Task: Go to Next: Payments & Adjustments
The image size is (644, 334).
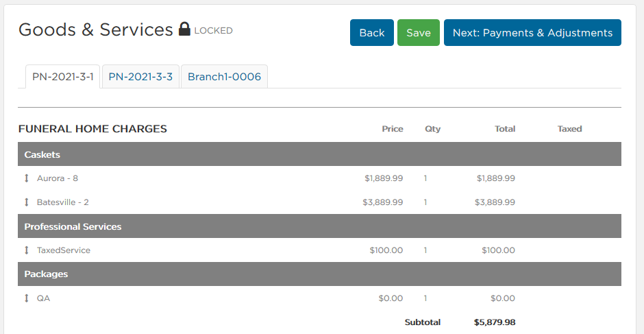Action: pyautogui.click(x=532, y=32)
